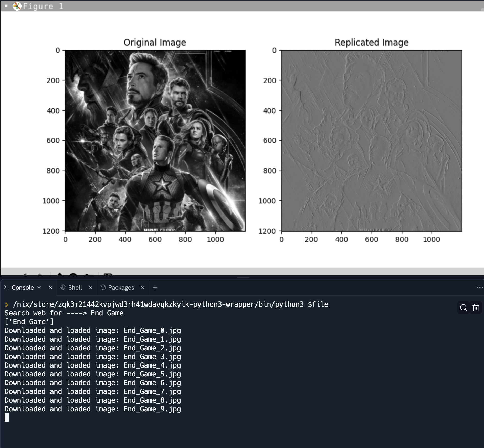The width and height of the screenshot is (484, 448).
Task: Click the Original Image plot
Action: 155,141
